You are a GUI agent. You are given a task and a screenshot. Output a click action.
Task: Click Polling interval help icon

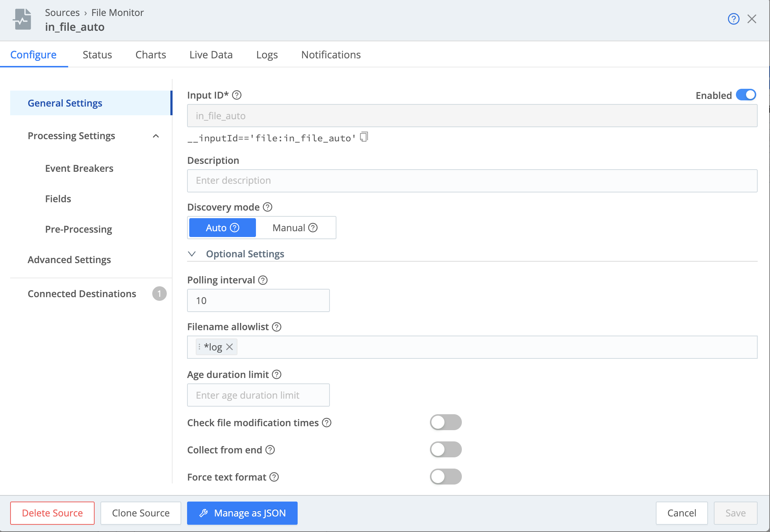(263, 280)
